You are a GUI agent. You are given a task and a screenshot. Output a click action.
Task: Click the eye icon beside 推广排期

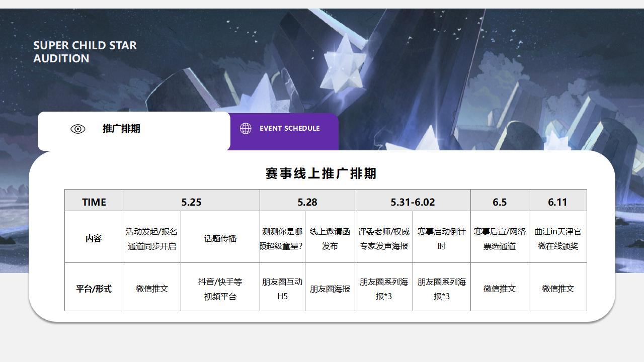pos(78,129)
